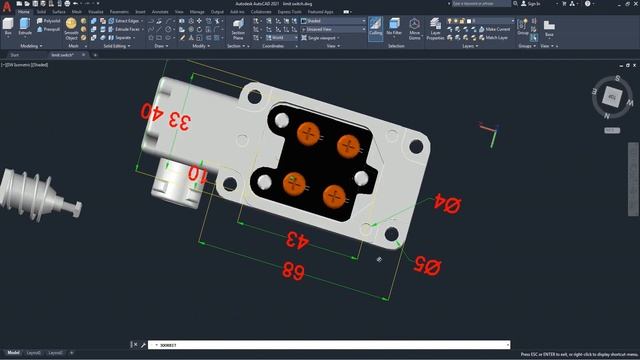Click the Circle draw tool
640x360 pixels.
tap(168, 29)
